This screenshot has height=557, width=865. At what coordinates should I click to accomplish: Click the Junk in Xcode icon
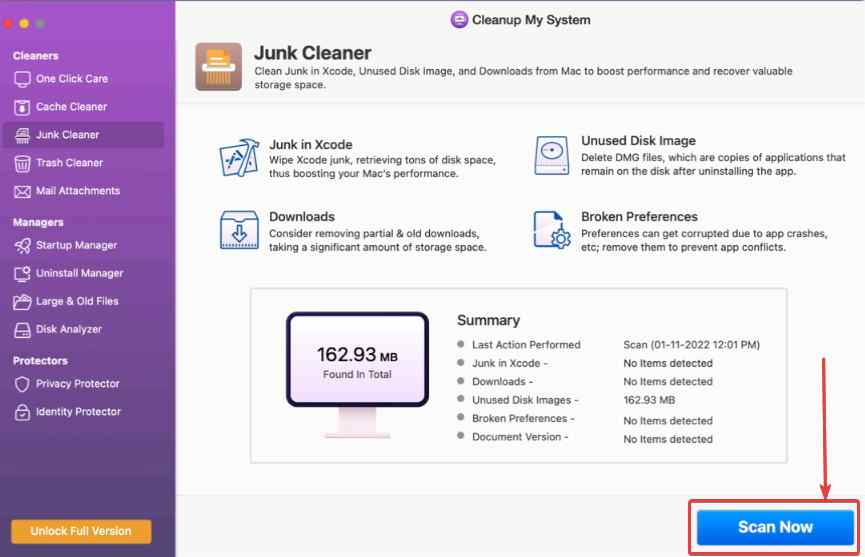[x=239, y=158]
